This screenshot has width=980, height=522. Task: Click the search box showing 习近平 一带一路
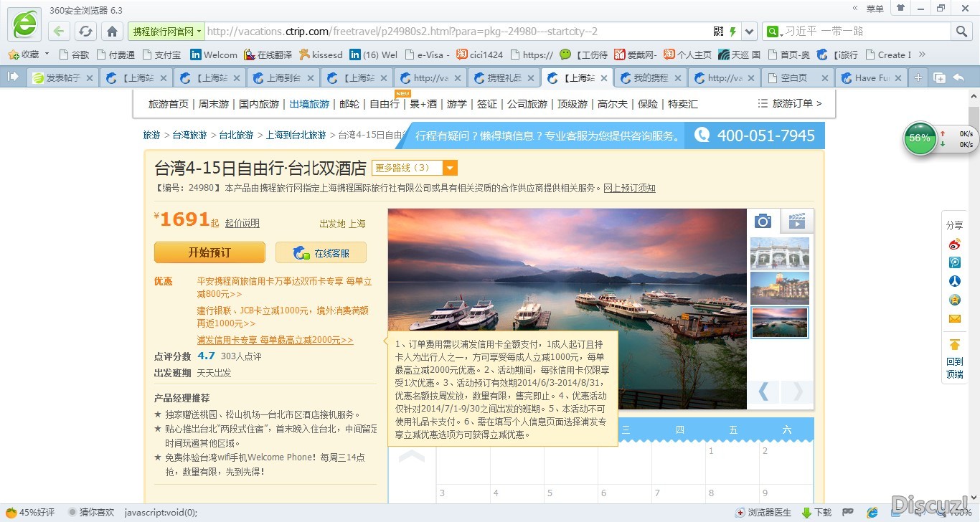click(x=867, y=32)
